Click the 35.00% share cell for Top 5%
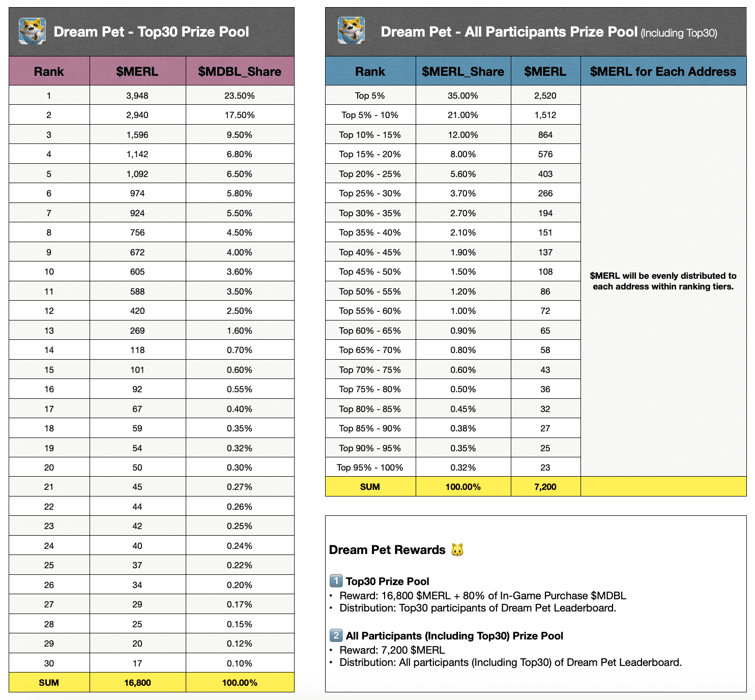Image resolution: width=755 pixels, height=700 pixels. (x=462, y=96)
